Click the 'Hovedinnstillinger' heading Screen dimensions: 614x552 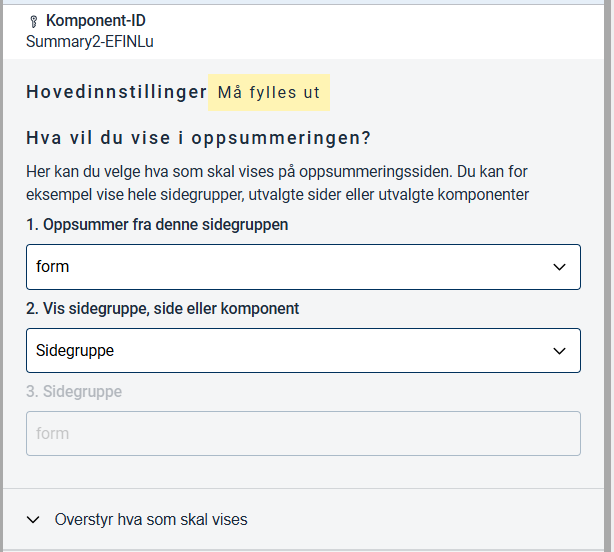(x=116, y=93)
